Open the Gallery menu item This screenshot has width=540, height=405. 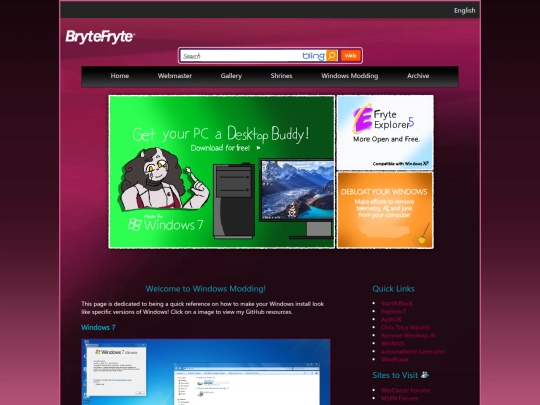[x=231, y=76]
